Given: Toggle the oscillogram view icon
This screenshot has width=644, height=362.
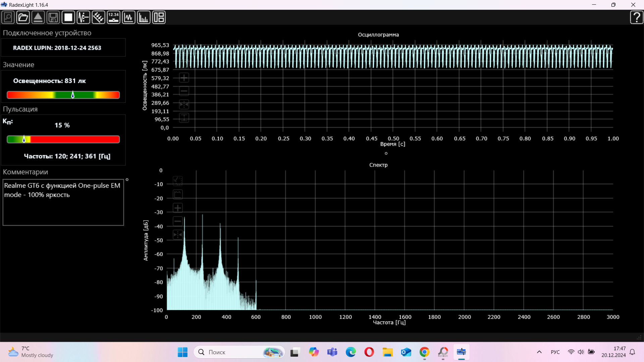Looking at the screenshot, I should pyautogui.click(x=128, y=17).
